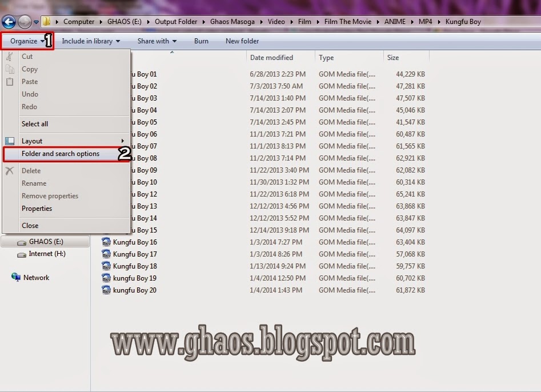Click the Network icon in navigation pane

[x=15, y=277]
